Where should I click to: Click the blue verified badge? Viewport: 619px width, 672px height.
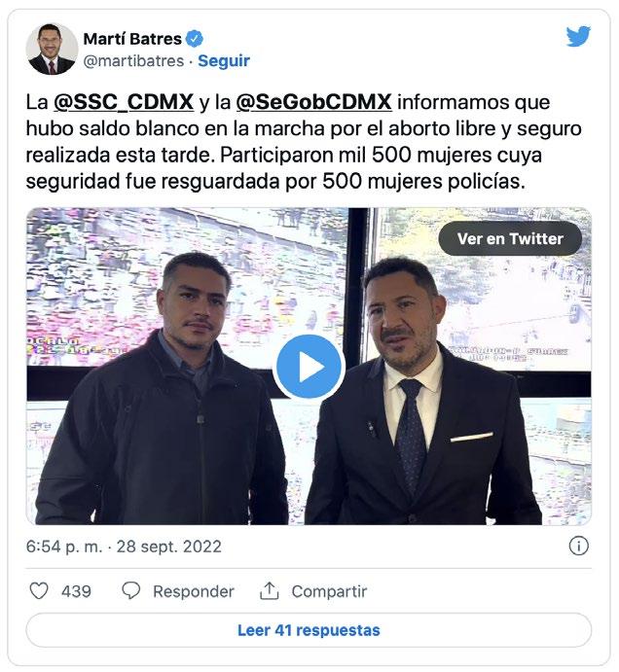click(x=195, y=39)
